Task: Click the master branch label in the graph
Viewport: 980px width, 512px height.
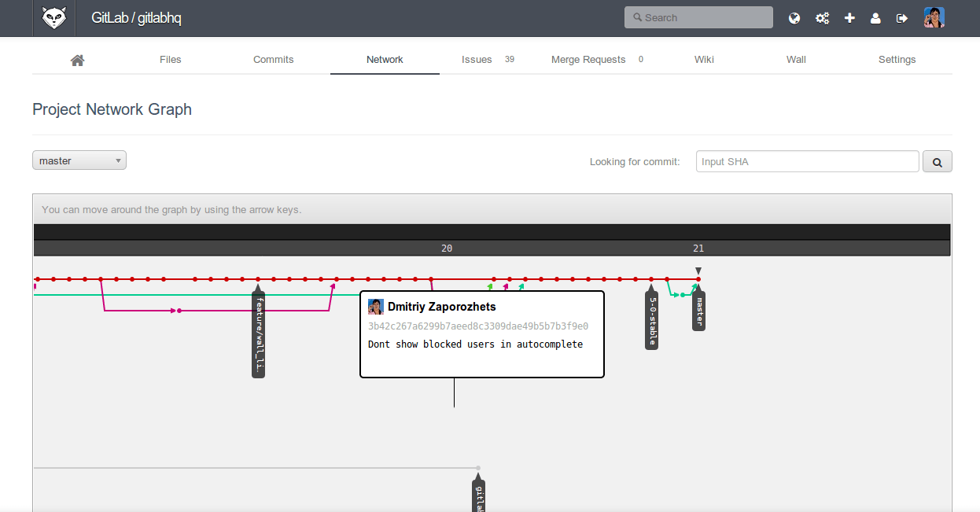Action: click(698, 309)
